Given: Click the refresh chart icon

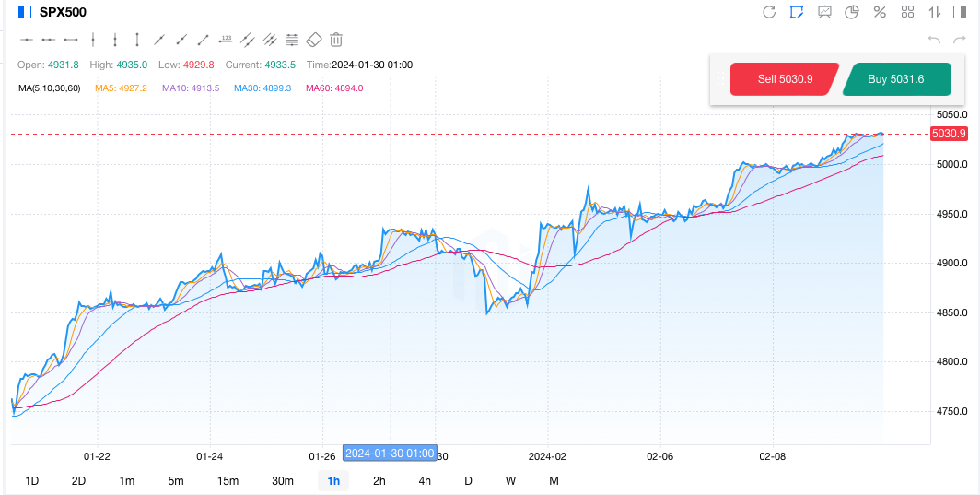Looking at the screenshot, I should (x=769, y=12).
